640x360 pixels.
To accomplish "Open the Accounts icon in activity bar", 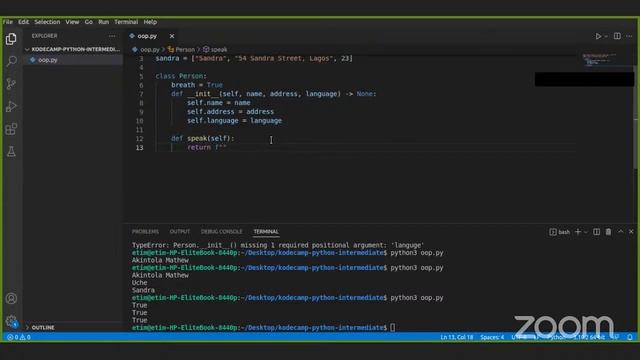I will point(11,298).
